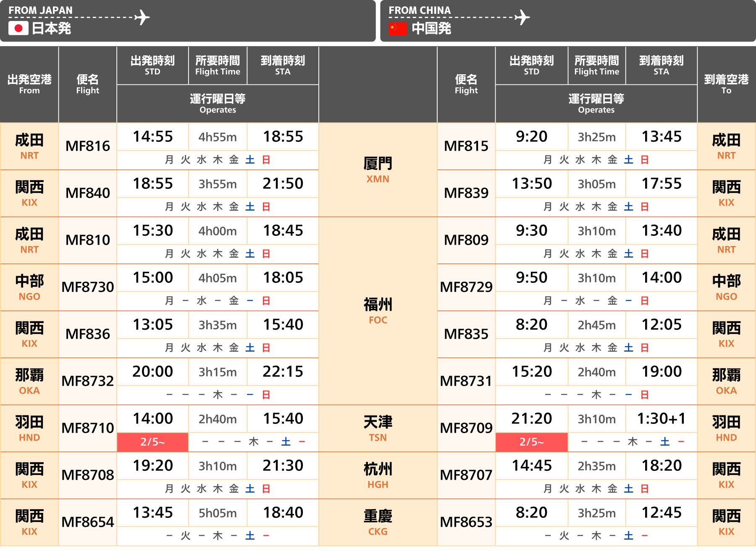Click the airplane icon beside FROM JAPAN

pos(142,17)
